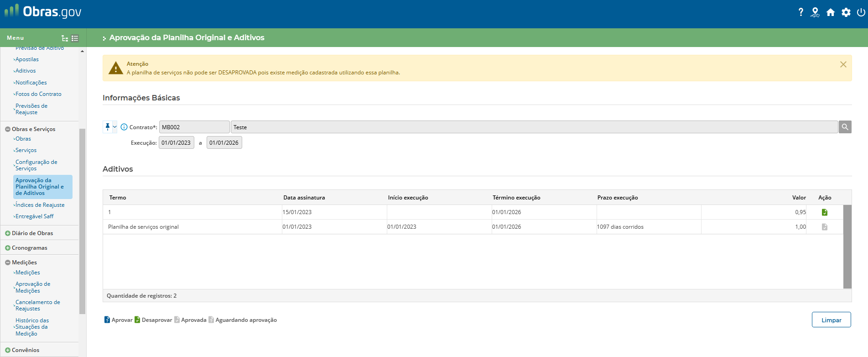Click the power logout icon
This screenshot has height=357, width=868.
(861, 12)
